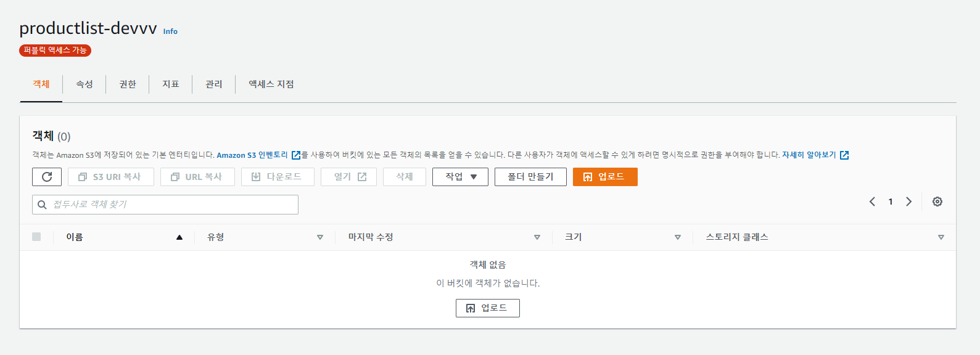This screenshot has height=355, width=980.
Task: Click the orange 업로드 button
Action: coord(605,177)
